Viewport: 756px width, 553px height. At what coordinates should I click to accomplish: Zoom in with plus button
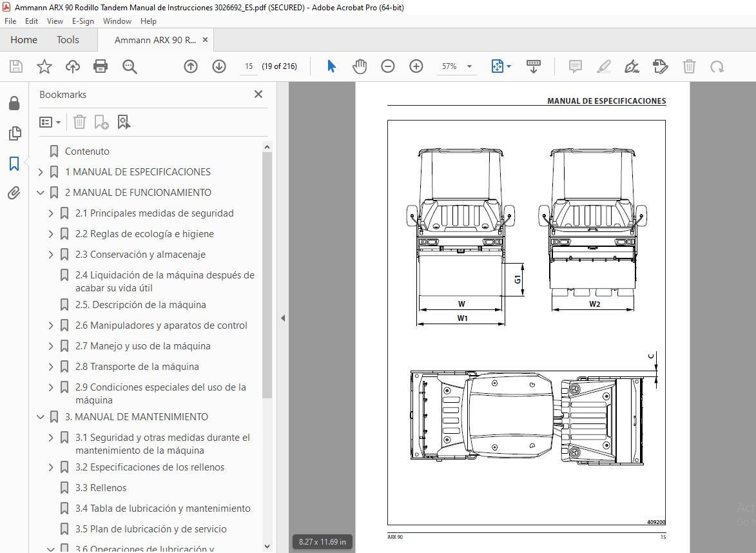[x=416, y=66]
